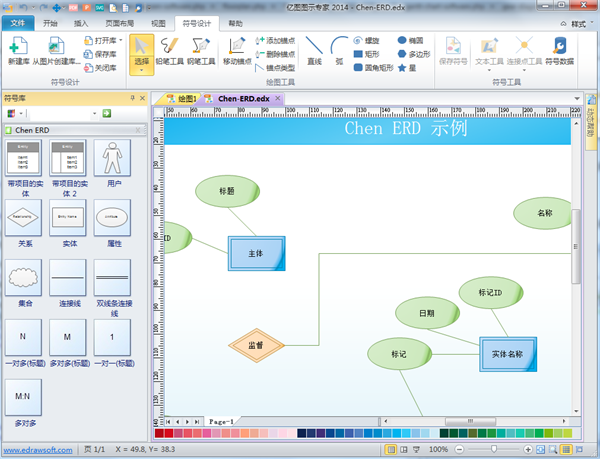
Task: Pin the 符号库 panel with pushpin
Action: click(133, 99)
